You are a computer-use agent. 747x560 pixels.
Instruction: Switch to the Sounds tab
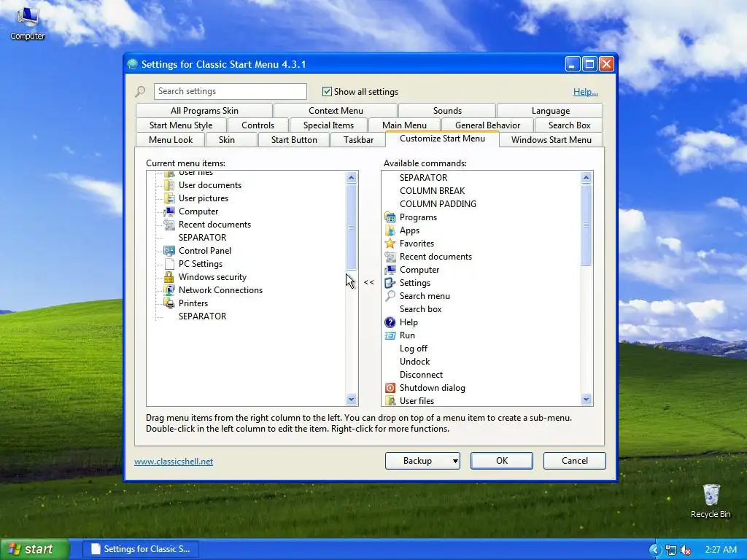click(447, 111)
